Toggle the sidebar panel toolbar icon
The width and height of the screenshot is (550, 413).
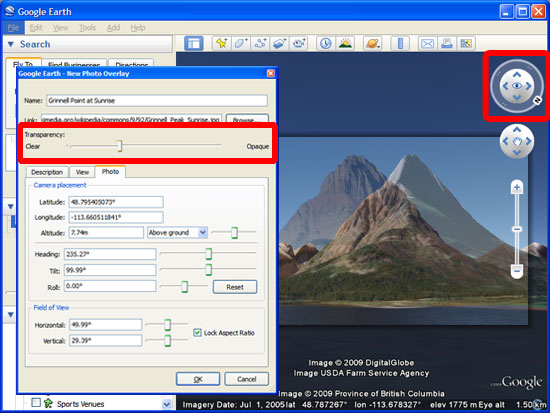[194, 44]
